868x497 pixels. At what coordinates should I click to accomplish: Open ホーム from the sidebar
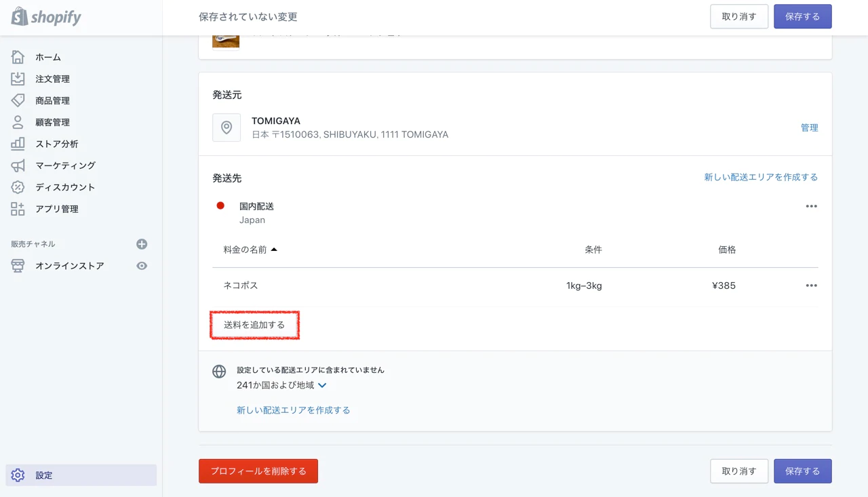pos(47,57)
